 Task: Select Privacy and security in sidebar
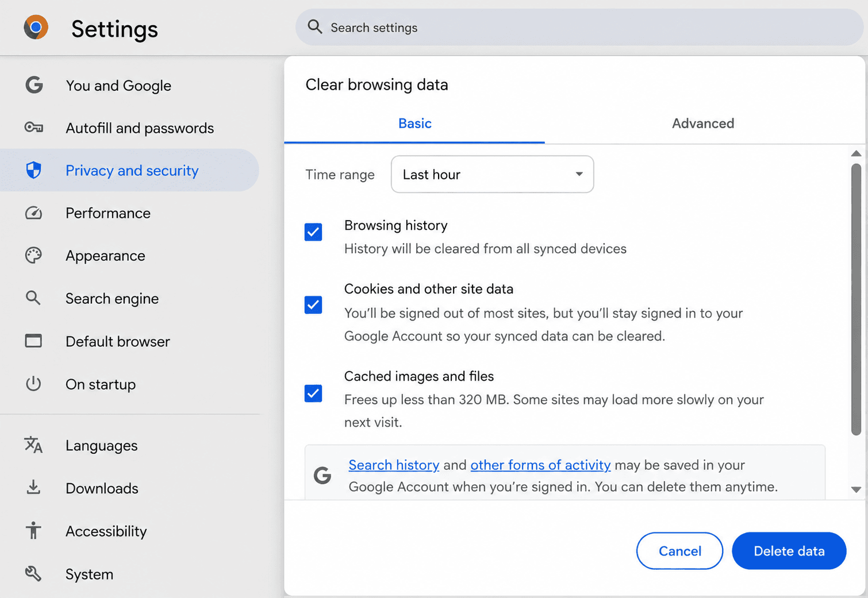click(x=129, y=170)
